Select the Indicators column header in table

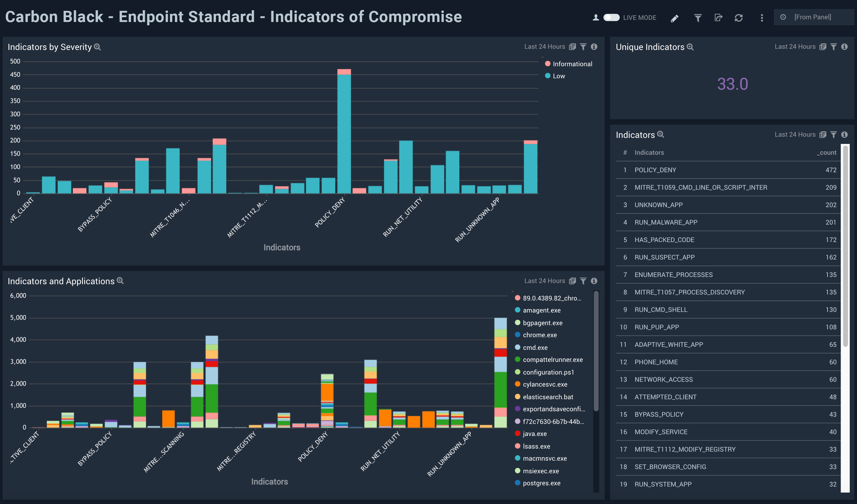649,152
